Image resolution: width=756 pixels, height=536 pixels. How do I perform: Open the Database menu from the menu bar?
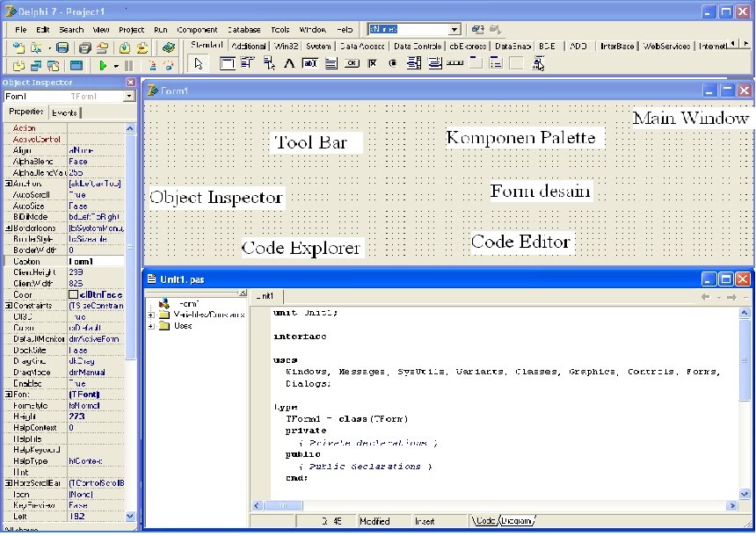[x=244, y=28]
